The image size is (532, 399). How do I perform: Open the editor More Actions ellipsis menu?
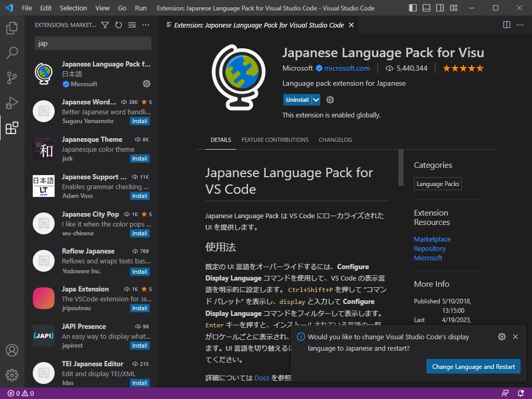click(520, 24)
